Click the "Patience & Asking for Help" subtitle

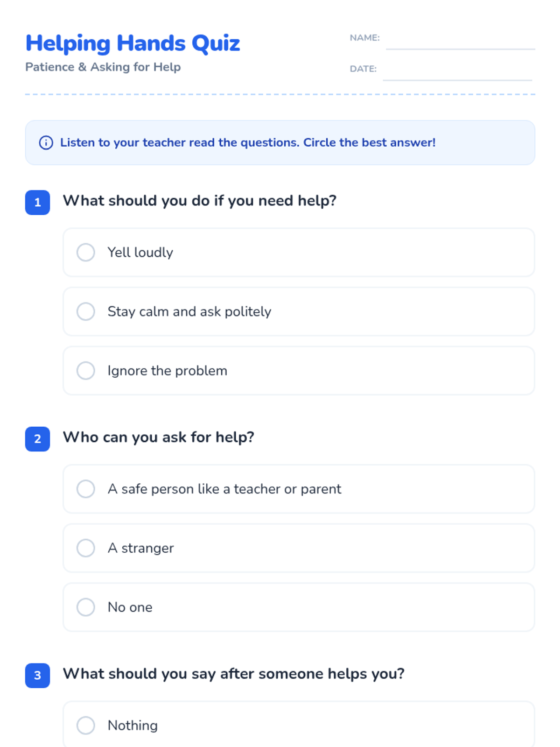click(x=103, y=67)
